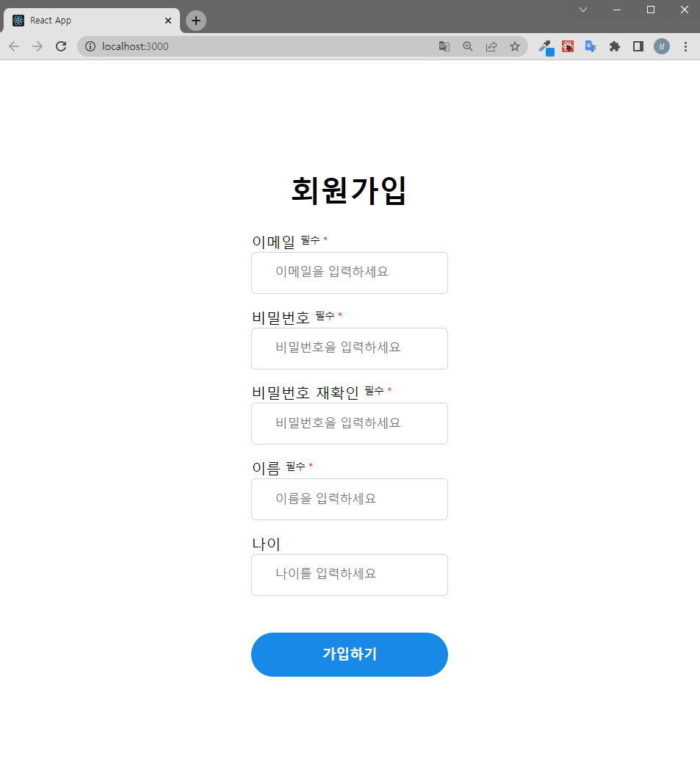700x759 pixels.
Task: Click the 이메일 field label
Action: [273, 242]
